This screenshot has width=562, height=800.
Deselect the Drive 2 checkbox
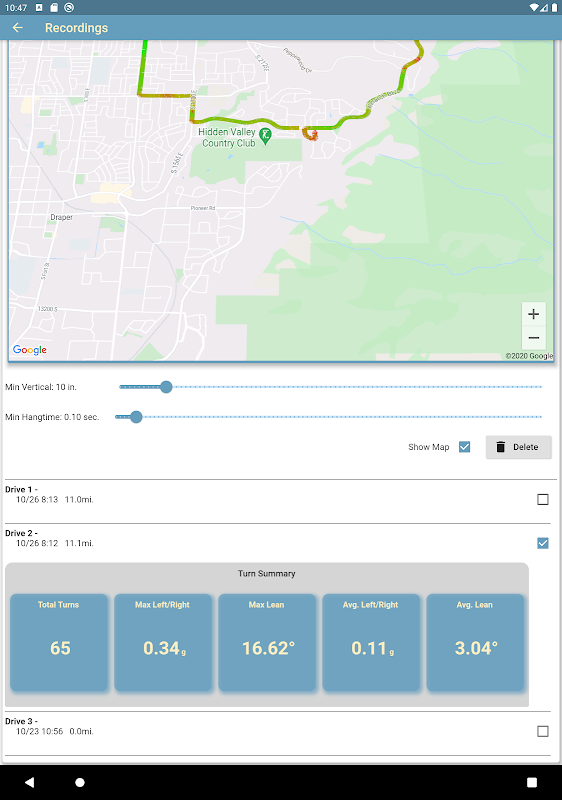click(x=543, y=543)
